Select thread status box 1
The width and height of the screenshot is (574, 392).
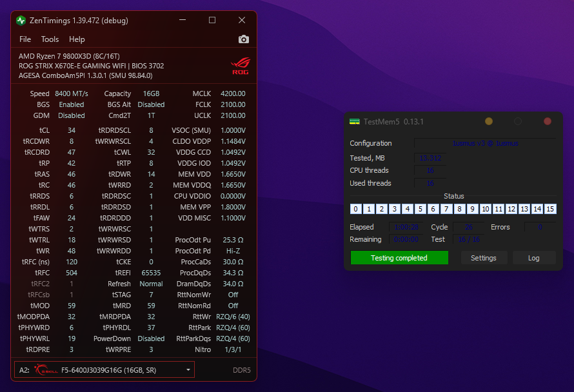(x=369, y=209)
